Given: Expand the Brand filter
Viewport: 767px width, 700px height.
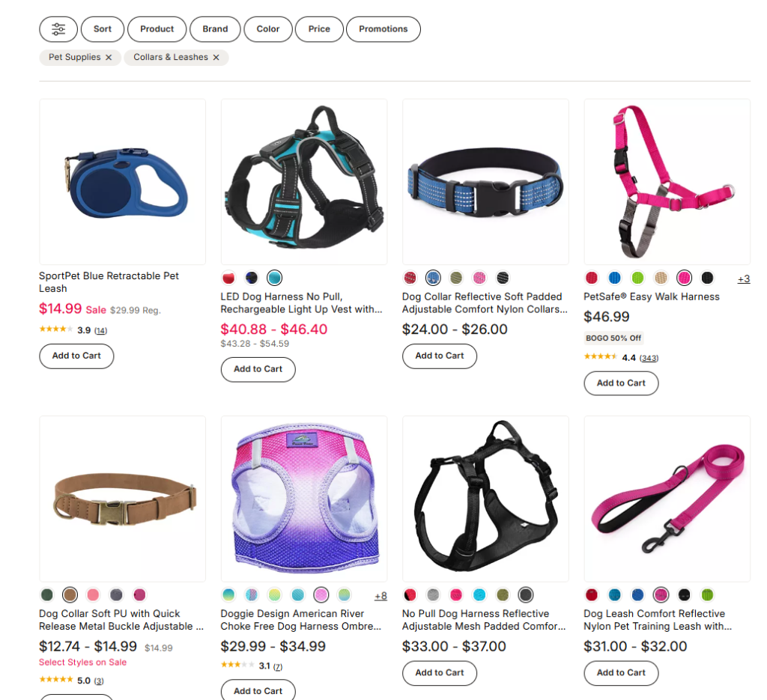Looking at the screenshot, I should [215, 29].
